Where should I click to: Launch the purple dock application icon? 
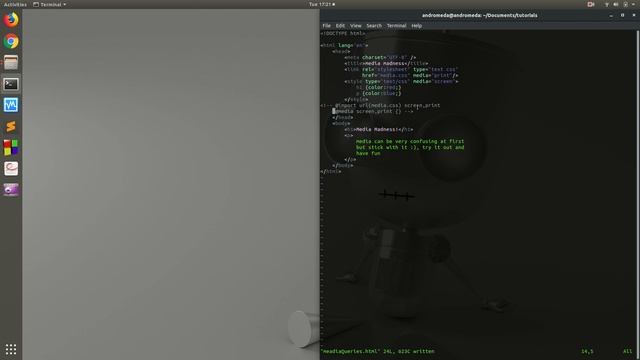pyautogui.click(x=11, y=190)
